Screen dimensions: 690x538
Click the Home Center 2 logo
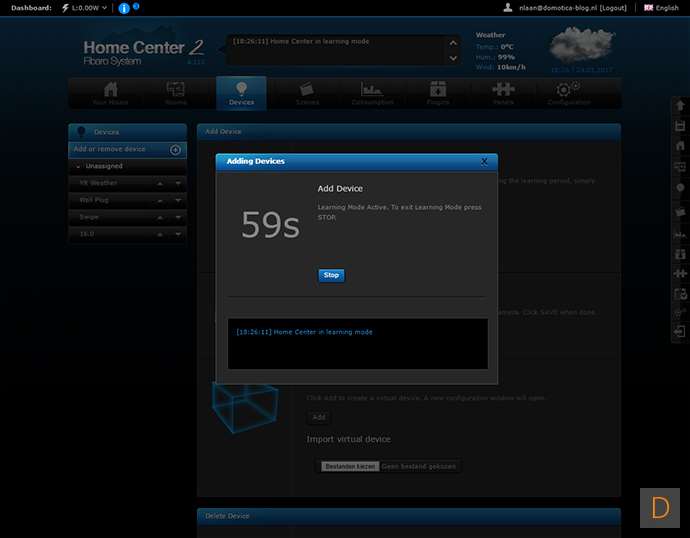(x=144, y=52)
